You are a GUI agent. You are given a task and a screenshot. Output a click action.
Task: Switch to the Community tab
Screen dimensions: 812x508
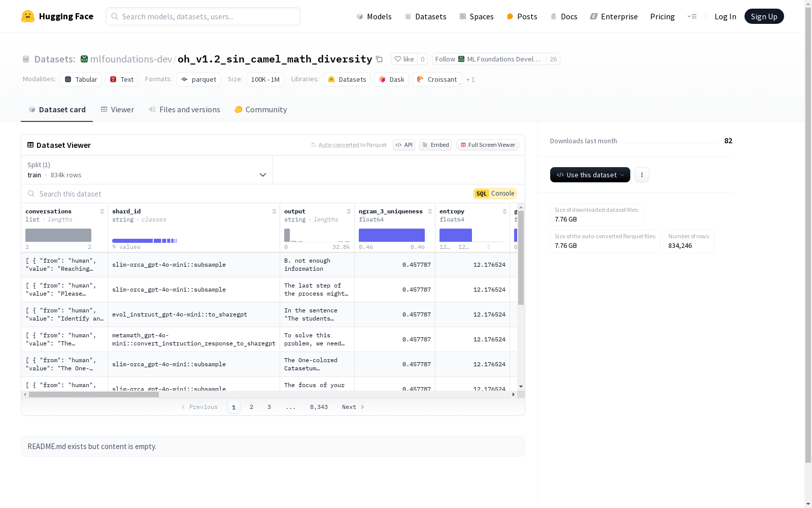point(261,110)
